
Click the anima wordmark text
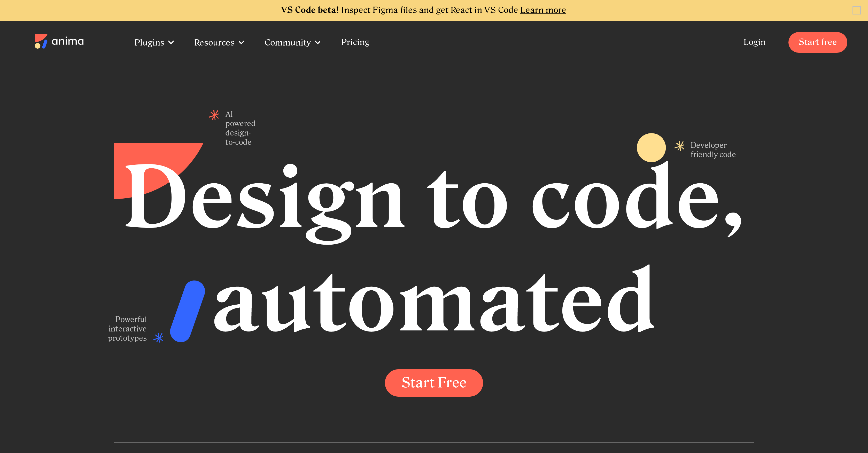pos(68,41)
